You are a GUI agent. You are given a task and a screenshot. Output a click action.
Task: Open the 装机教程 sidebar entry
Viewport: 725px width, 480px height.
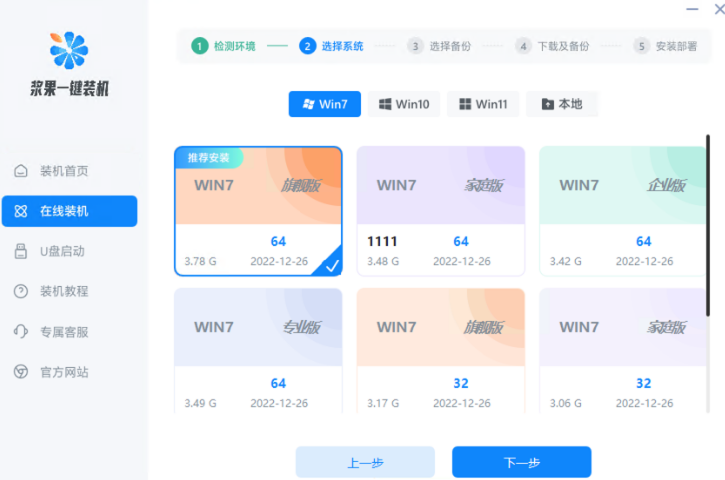[x=69, y=291]
